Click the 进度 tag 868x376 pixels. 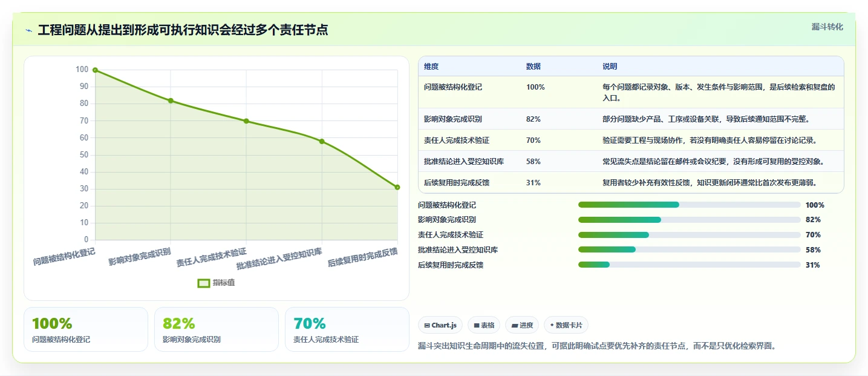click(522, 325)
